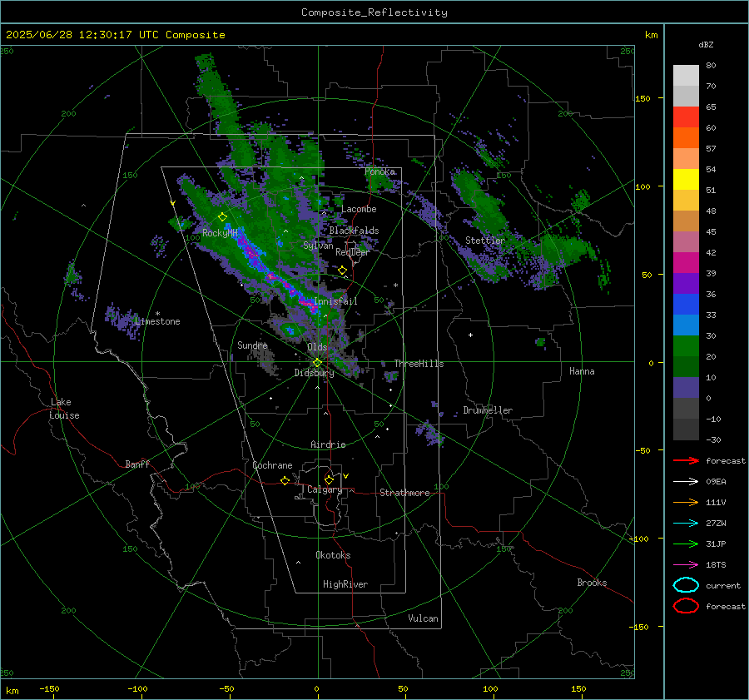Click the yellow diamond marker below Cochrane
Viewport: 749px width, 700px height.
coord(285,481)
